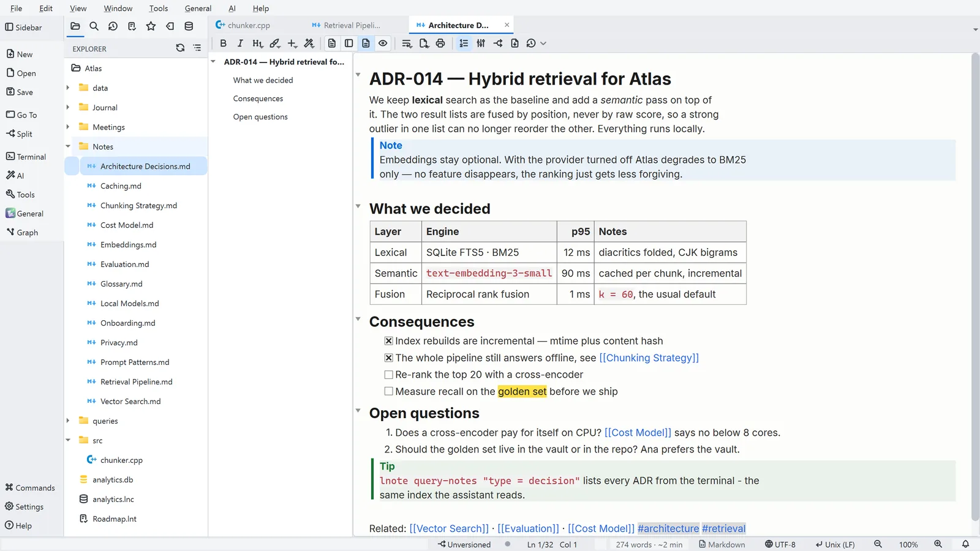Check 'Re-rank the top 20 with a cross-encoder'
This screenshot has height=551, width=980.
point(388,375)
